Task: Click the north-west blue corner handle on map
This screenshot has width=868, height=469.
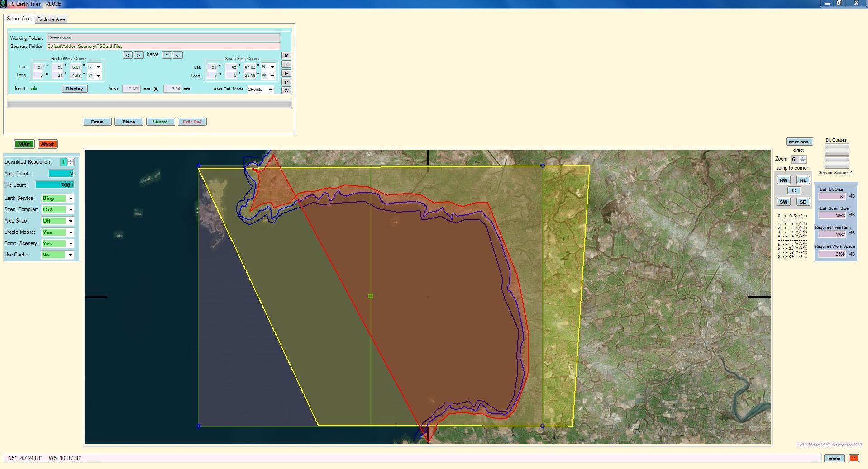Action: (199, 166)
